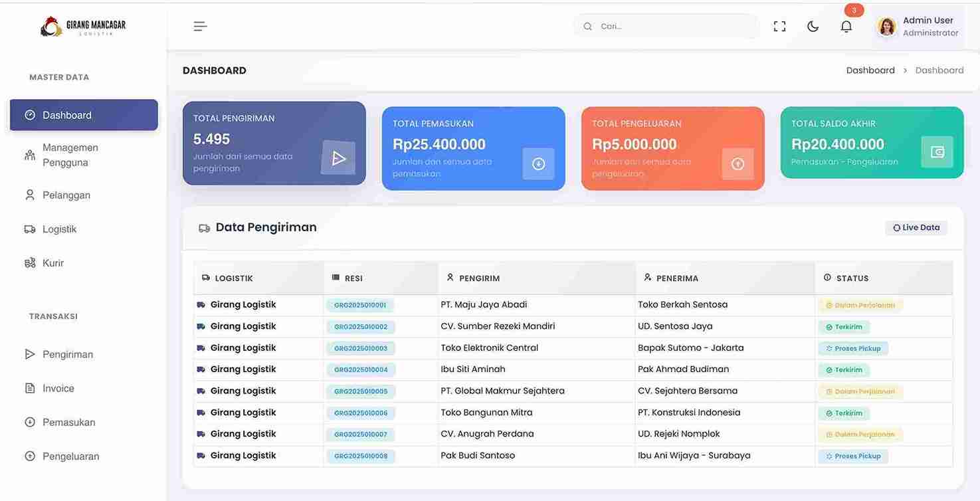
Task: Sort by the Status column header
Action: coord(852,278)
